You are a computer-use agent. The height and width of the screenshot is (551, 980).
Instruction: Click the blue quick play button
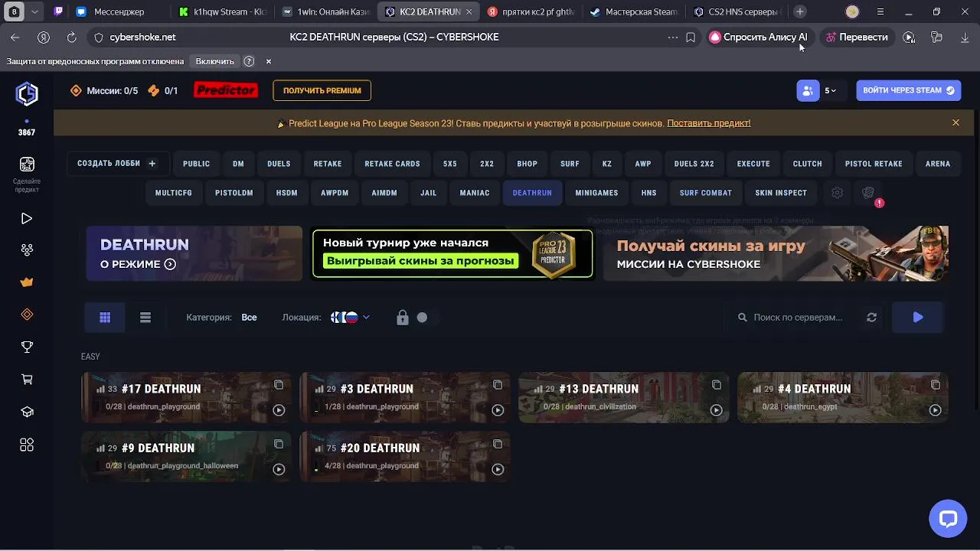[x=918, y=318]
